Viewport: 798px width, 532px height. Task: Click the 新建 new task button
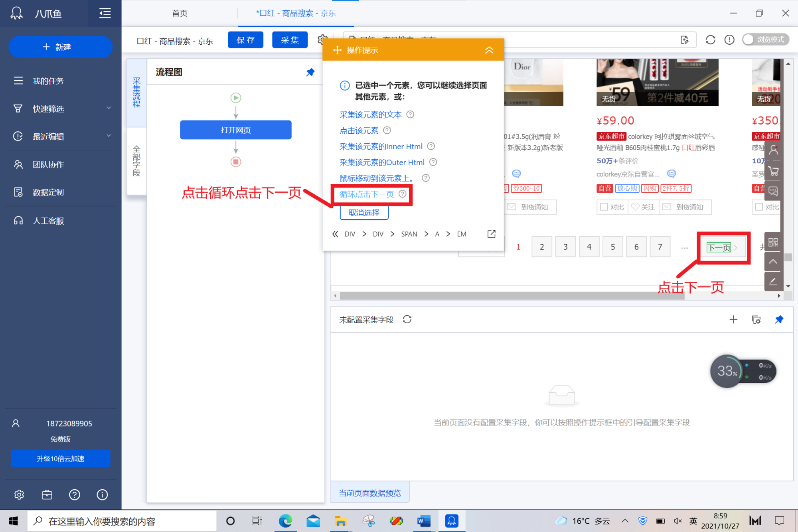(60, 47)
